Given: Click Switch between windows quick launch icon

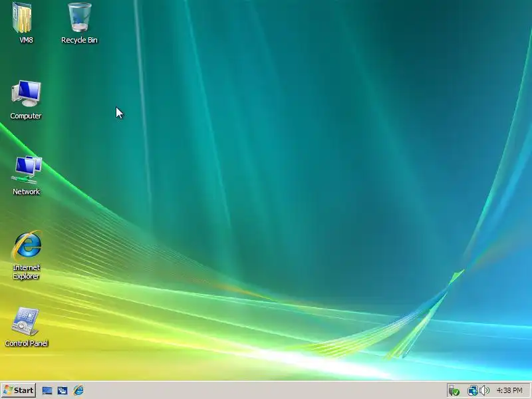Looking at the screenshot, I should (63, 390).
